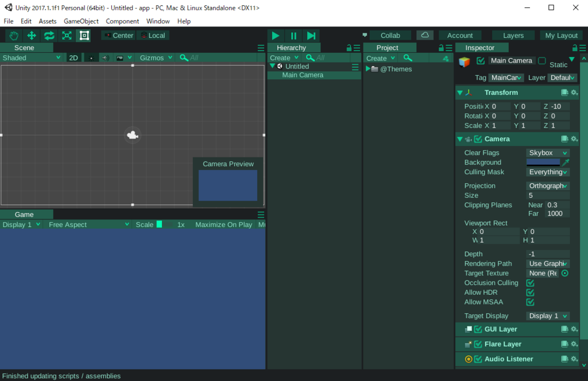This screenshot has height=381, width=588.
Task: Open GUI Layer gear settings
Action: (x=574, y=329)
